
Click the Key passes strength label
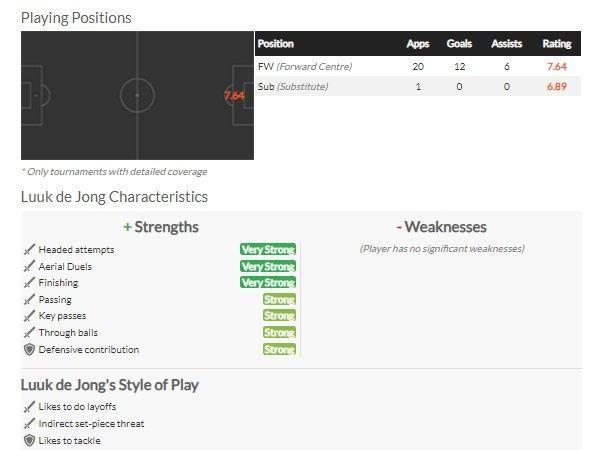pos(62,316)
